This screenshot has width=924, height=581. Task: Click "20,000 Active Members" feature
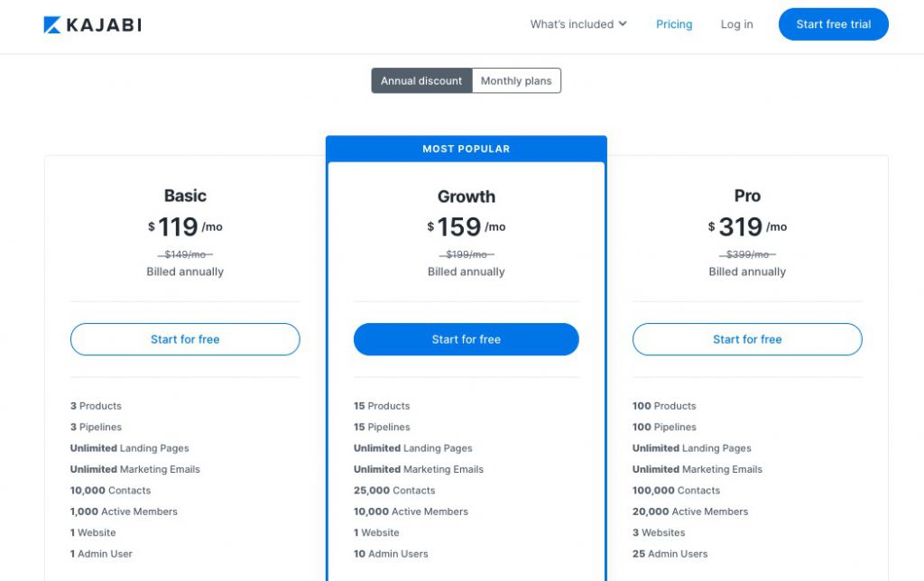pyautogui.click(x=690, y=512)
